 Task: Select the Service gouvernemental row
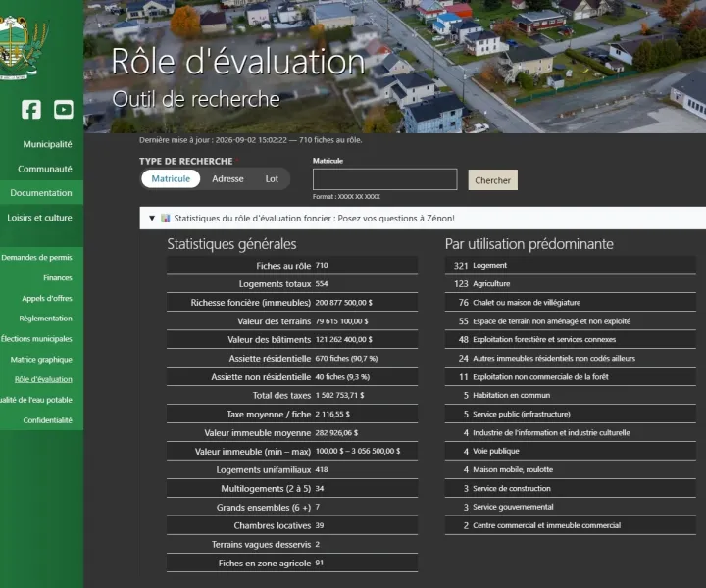(x=571, y=507)
